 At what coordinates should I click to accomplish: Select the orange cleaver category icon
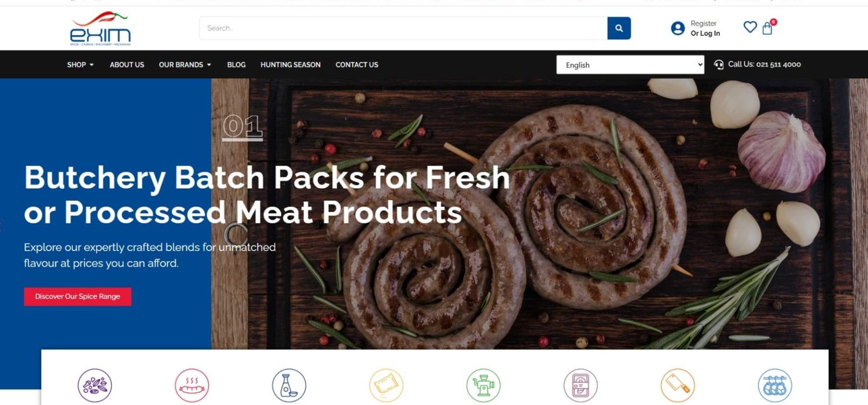(x=678, y=385)
